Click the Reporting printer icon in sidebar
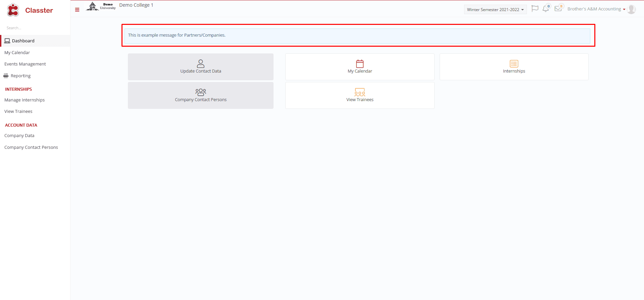The width and height of the screenshot is (644, 300). point(6,76)
